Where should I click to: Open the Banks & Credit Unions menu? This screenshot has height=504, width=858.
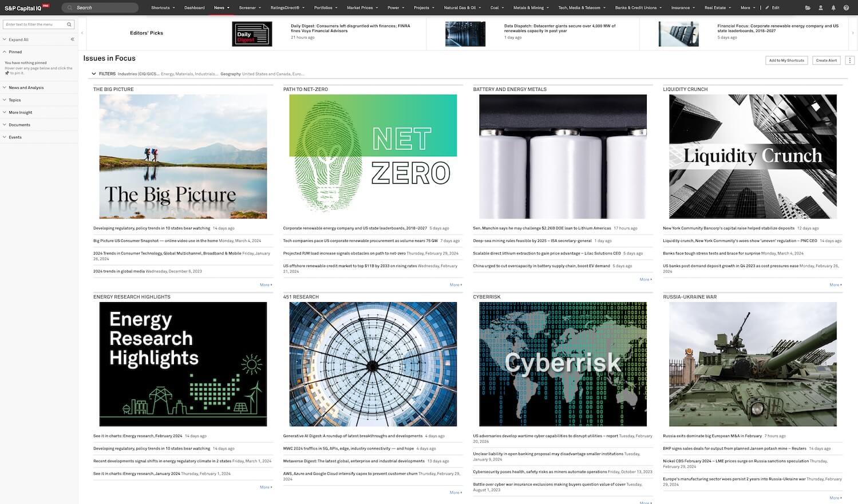(x=638, y=8)
